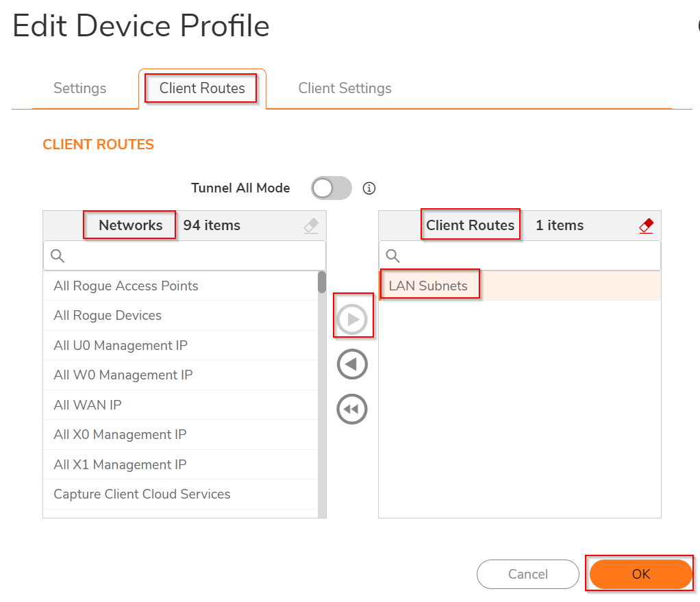
Task: Click the Cancel button
Action: click(x=527, y=575)
